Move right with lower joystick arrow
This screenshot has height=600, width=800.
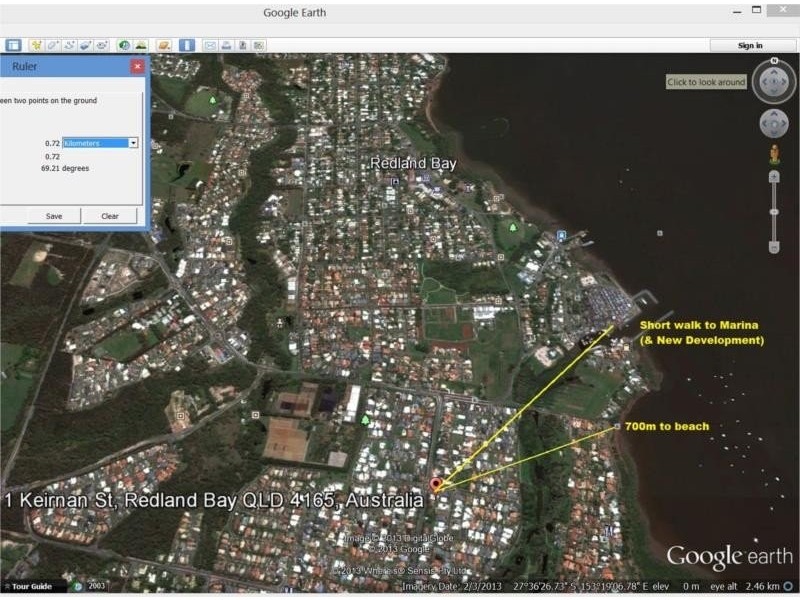pyautogui.click(x=783, y=123)
